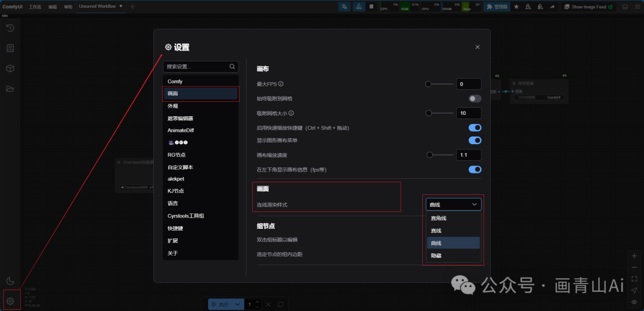Click the navigation arrow canvas icon

(634, 291)
